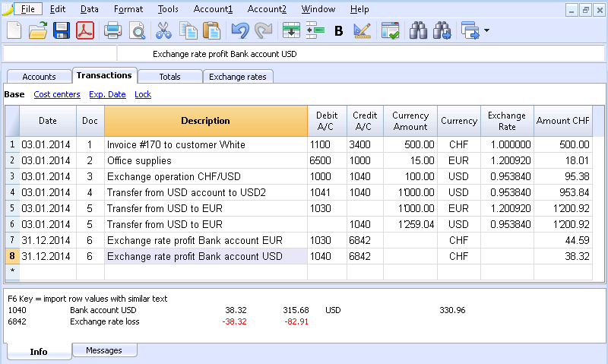Click the Exp. Date view link
Viewport: 608px width, 364px height.
click(107, 94)
